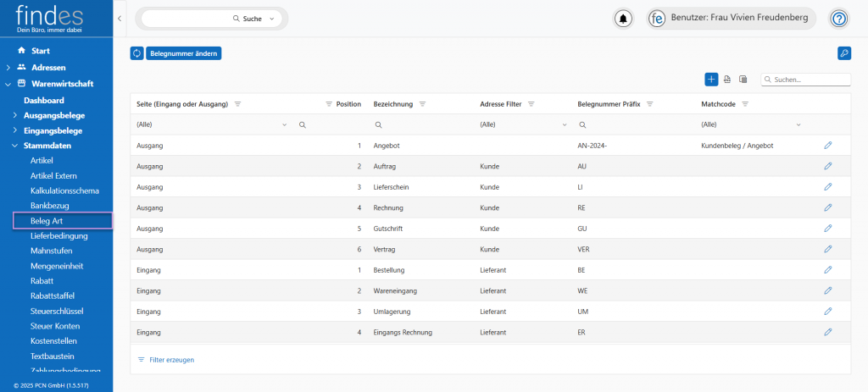The width and height of the screenshot is (868, 392).
Task: Click the pencil icon for Rechnung row
Action: pos(827,207)
